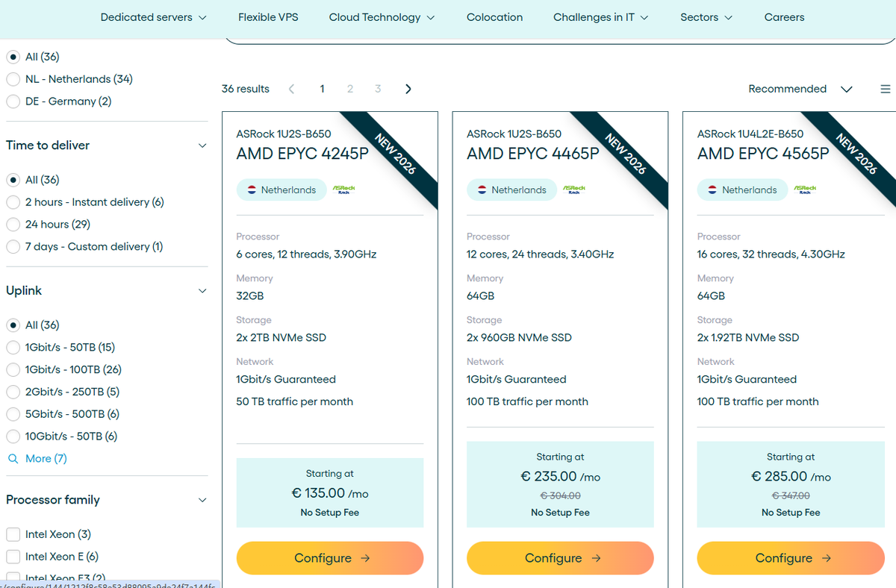Click '6 cores, 12 threads, 3.90GHz' text
This screenshot has height=588, width=896.
pyautogui.click(x=306, y=254)
